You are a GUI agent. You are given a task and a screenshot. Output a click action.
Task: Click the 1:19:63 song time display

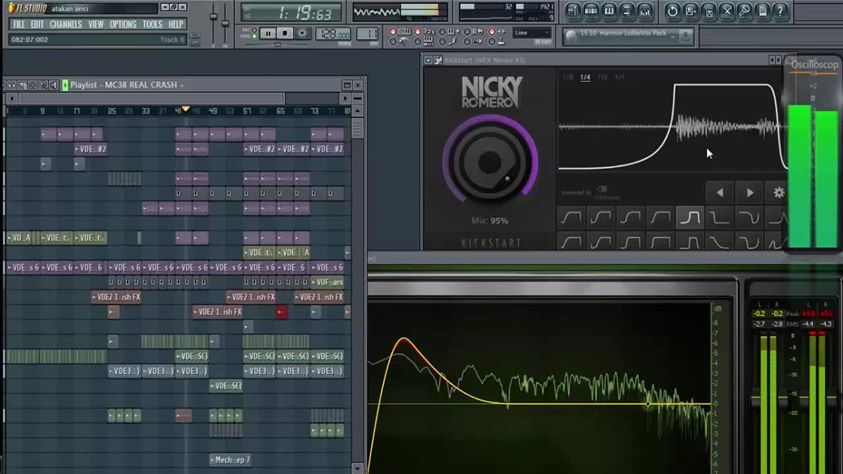click(x=291, y=12)
